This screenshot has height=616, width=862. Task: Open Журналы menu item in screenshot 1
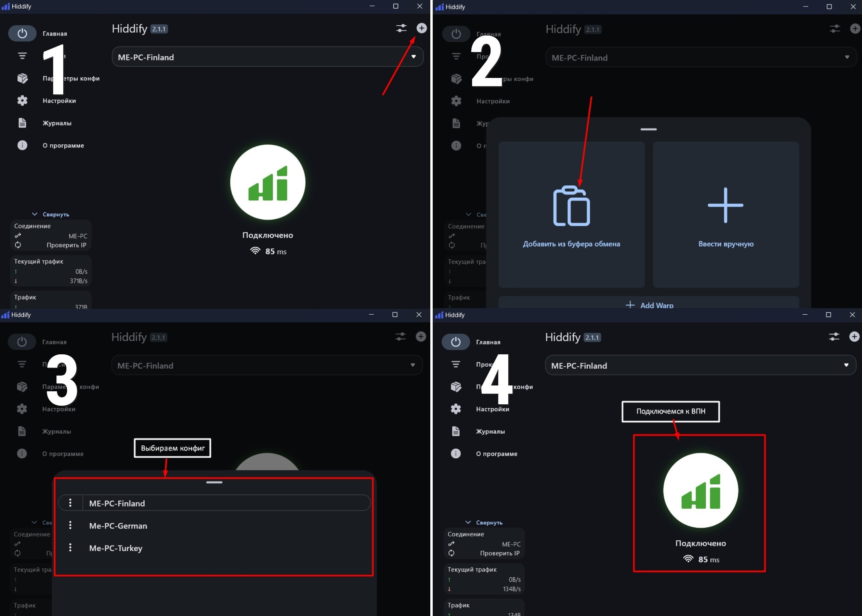[x=57, y=123]
